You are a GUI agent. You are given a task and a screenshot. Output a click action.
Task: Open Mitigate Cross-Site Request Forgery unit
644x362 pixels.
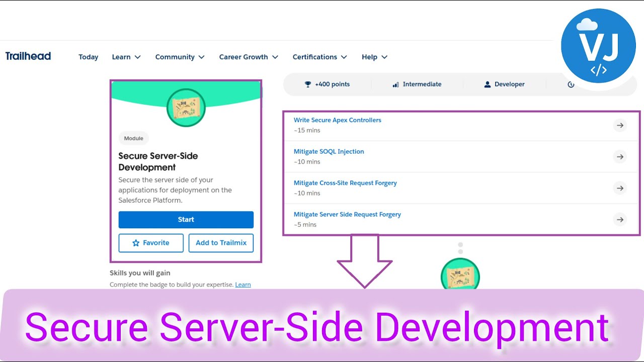(345, 183)
